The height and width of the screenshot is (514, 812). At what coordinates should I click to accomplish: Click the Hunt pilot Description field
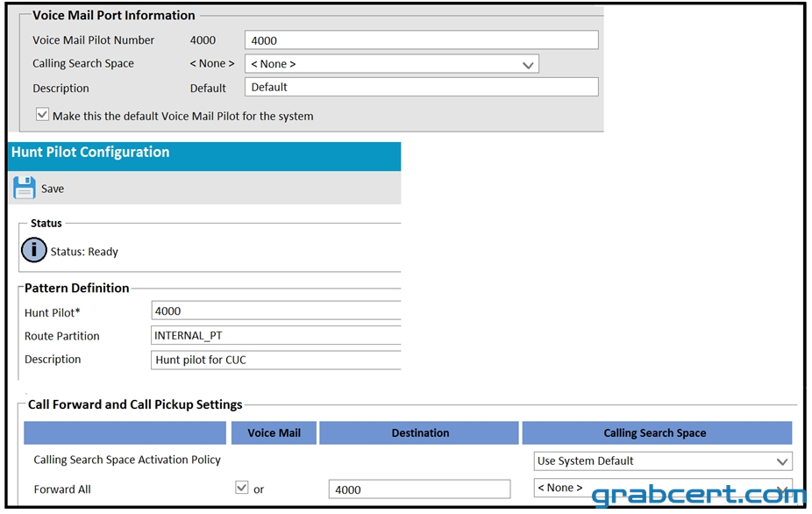tap(276, 360)
